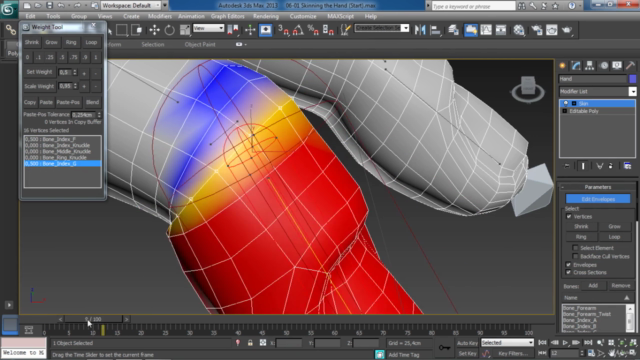
Task: Click the Set Weight button
Action: tap(39, 72)
